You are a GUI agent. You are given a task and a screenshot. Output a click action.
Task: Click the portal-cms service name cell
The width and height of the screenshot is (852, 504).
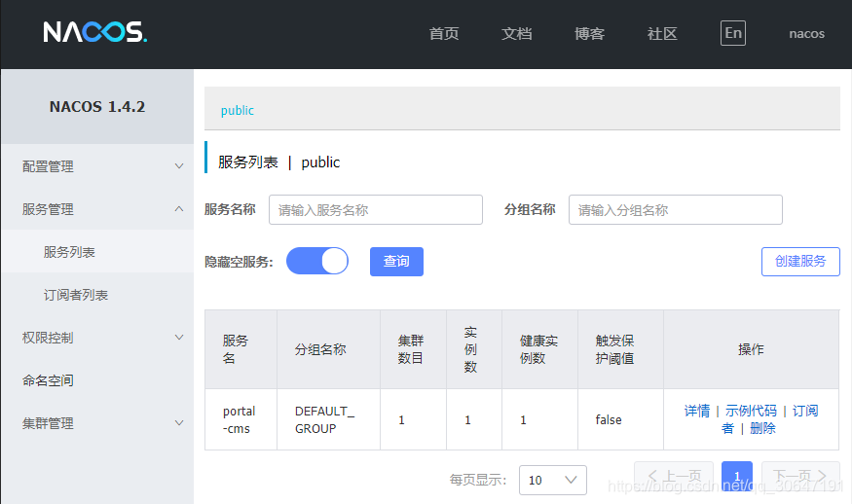pyautogui.click(x=240, y=419)
